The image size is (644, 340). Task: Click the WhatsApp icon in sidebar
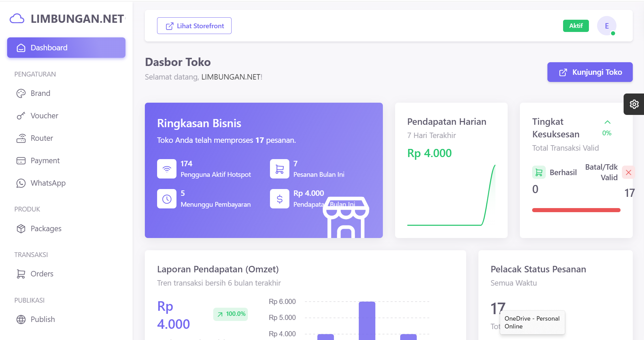click(x=21, y=183)
